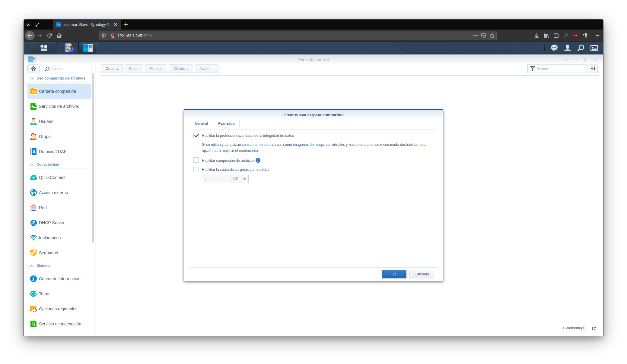Image resolution: width=627 pixels, height=364 pixels.
Task: Click the Storage Manager taskbar icon
Action: [x=69, y=48]
